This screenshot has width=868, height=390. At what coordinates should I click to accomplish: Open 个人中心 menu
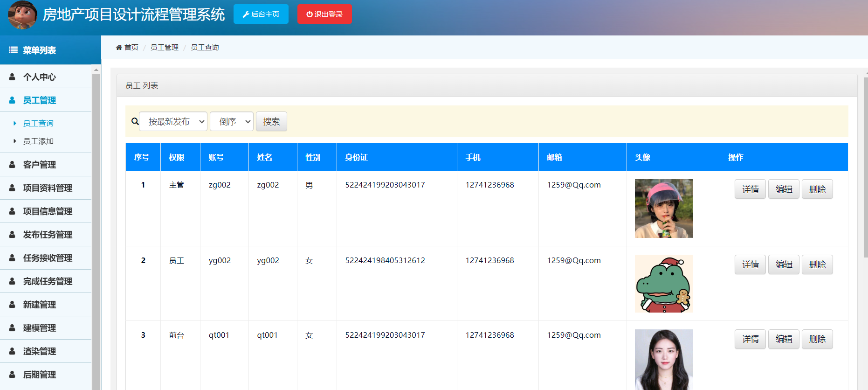(x=46, y=77)
